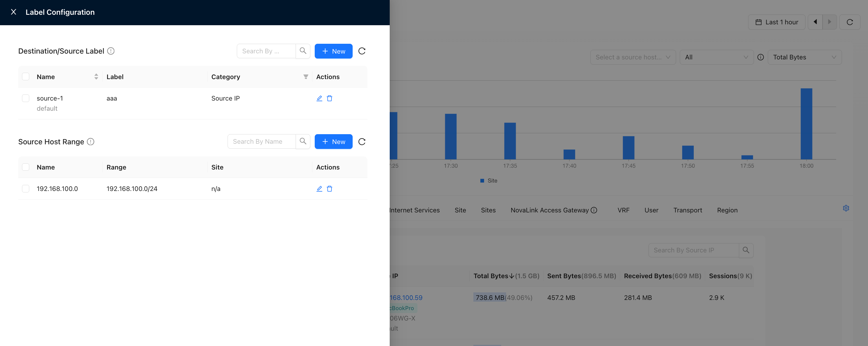
Task: Switch to NovaLink Access Gateway tab
Action: pos(550,210)
